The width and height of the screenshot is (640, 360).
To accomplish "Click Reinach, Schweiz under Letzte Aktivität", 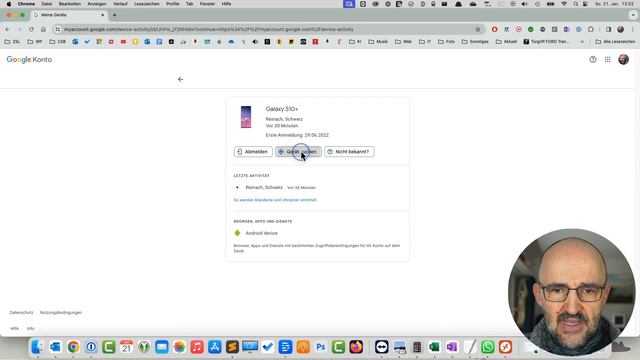I will pos(264,187).
